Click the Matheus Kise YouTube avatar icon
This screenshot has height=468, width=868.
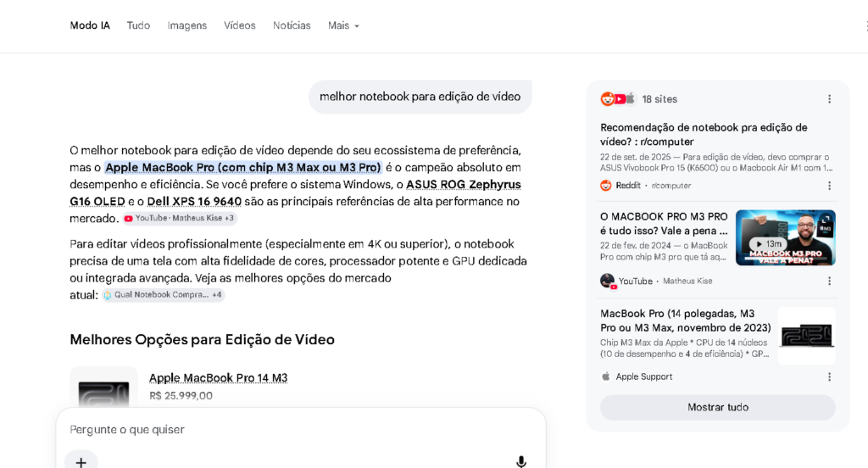tap(608, 281)
